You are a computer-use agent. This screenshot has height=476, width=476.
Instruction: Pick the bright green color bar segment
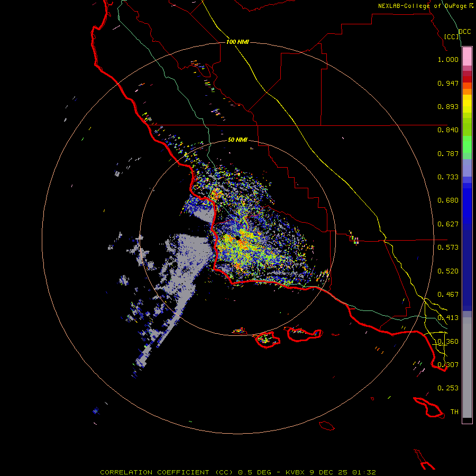pos(467,144)
